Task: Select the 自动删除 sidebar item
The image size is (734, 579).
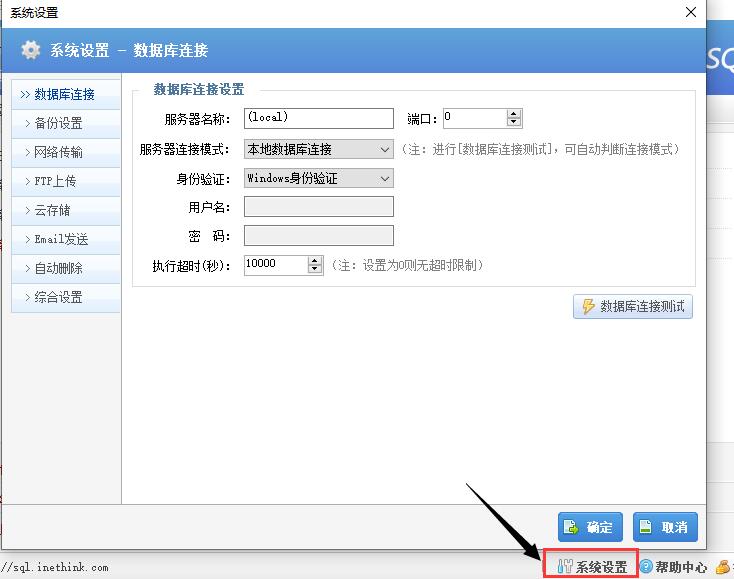Action: click(66, 269)
